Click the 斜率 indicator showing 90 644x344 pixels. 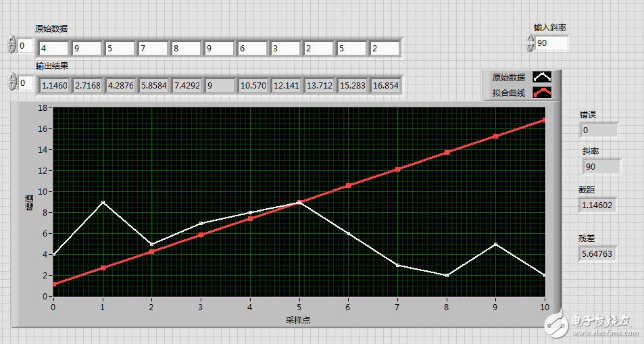[601, 166]
